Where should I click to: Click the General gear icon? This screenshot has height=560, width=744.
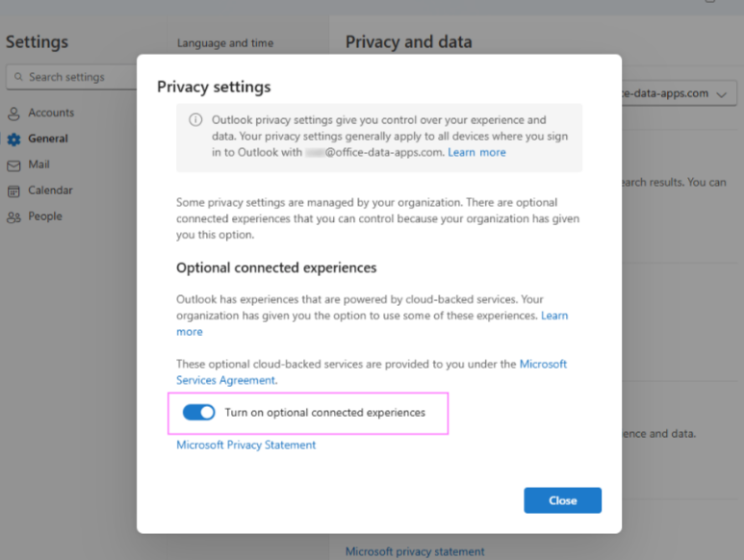coord(13,140)
